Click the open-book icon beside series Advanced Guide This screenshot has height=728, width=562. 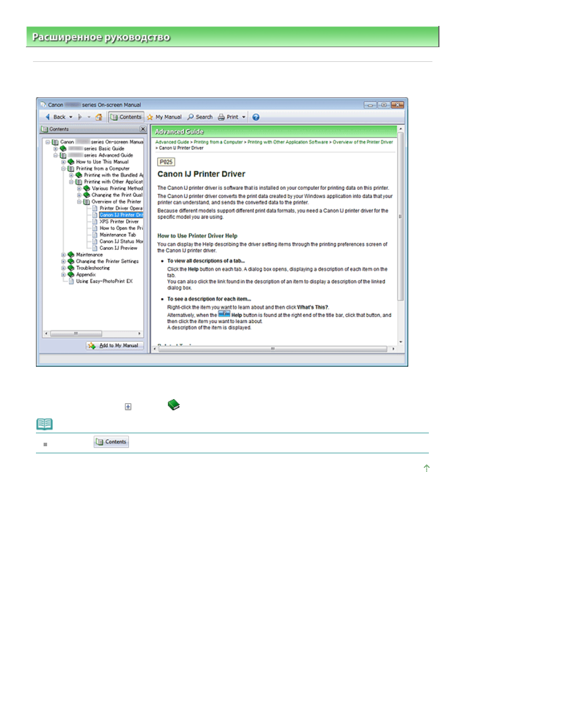click(63, 155)
